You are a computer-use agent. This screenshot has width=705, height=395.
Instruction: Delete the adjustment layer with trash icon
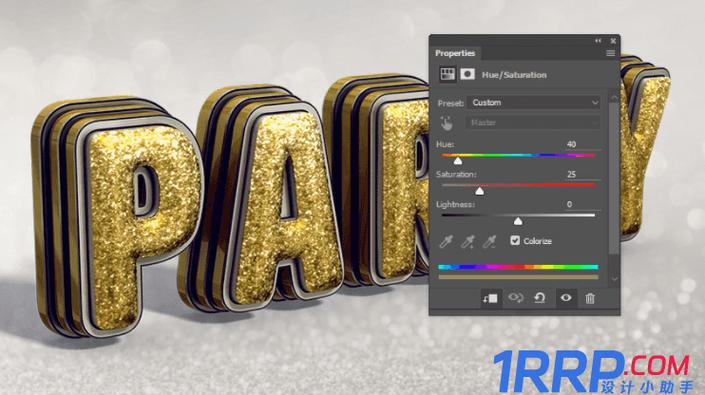(x=590, y=298)
